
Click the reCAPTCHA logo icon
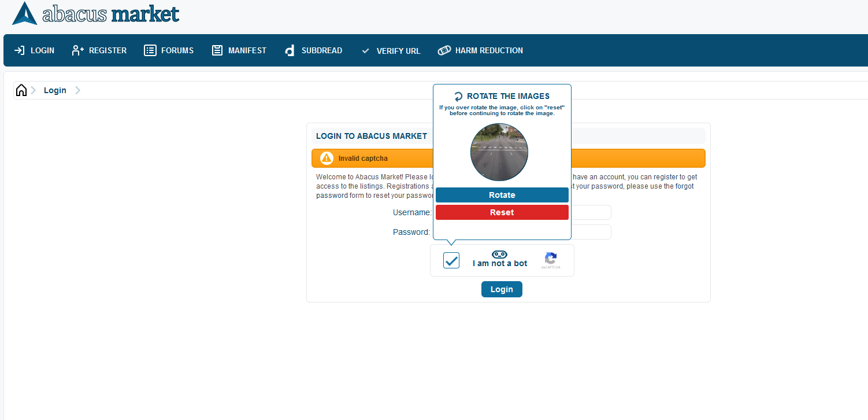pyautogui.click(x=551, y=259)
